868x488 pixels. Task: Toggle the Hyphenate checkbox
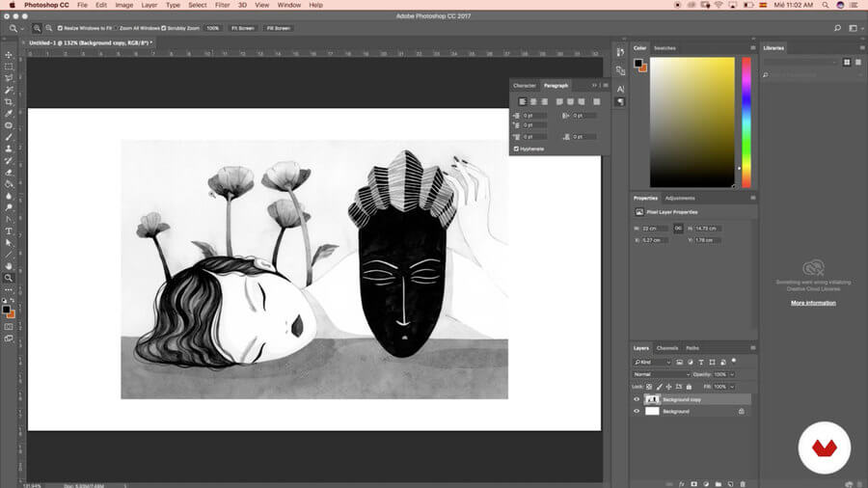(517, 149)
